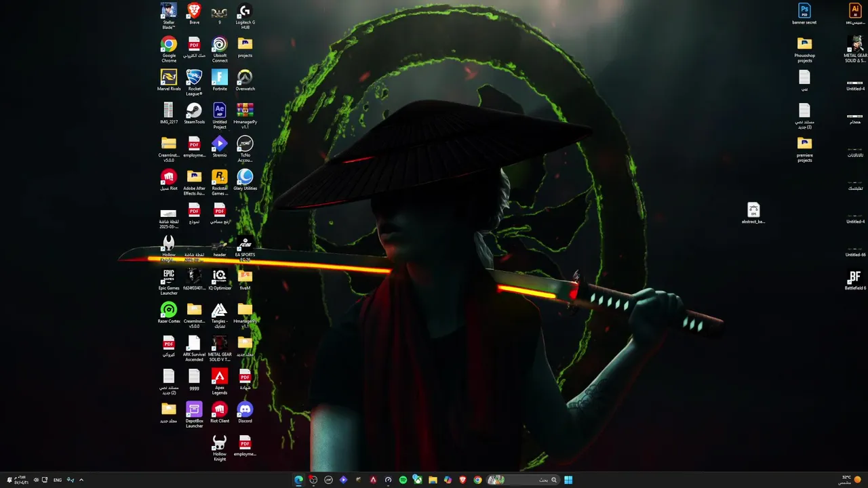The image size is (868, 488).
Task: Open Microsoft Edge from the taskbar
Action: (x=298, y=480)
